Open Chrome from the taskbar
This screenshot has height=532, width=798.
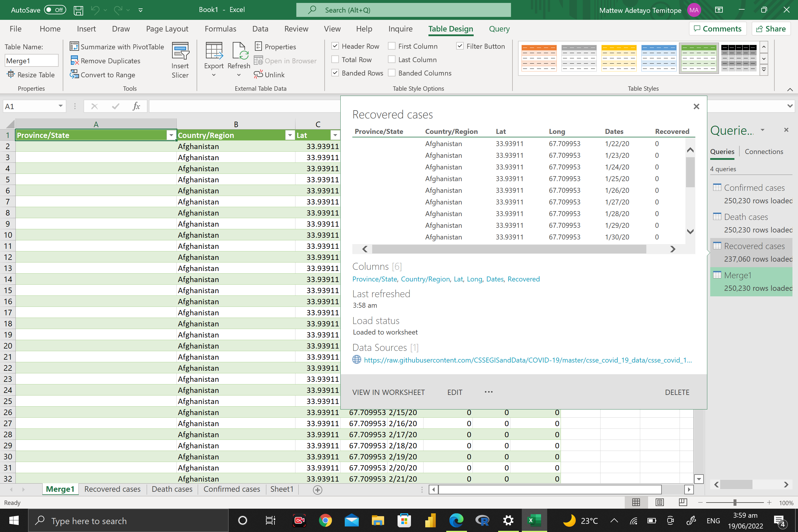pyautogui.click(x=325, y=520)
